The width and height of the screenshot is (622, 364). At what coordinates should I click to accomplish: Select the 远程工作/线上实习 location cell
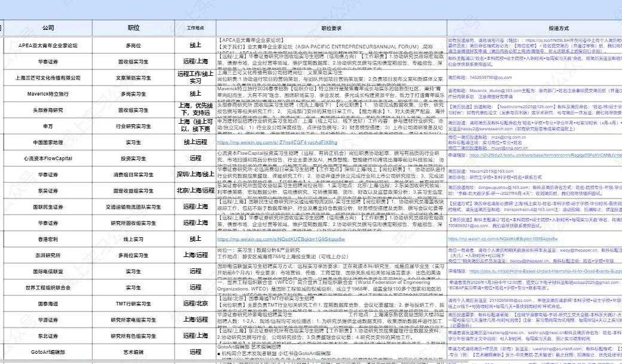pyautogui.click(x=195, y=78)
